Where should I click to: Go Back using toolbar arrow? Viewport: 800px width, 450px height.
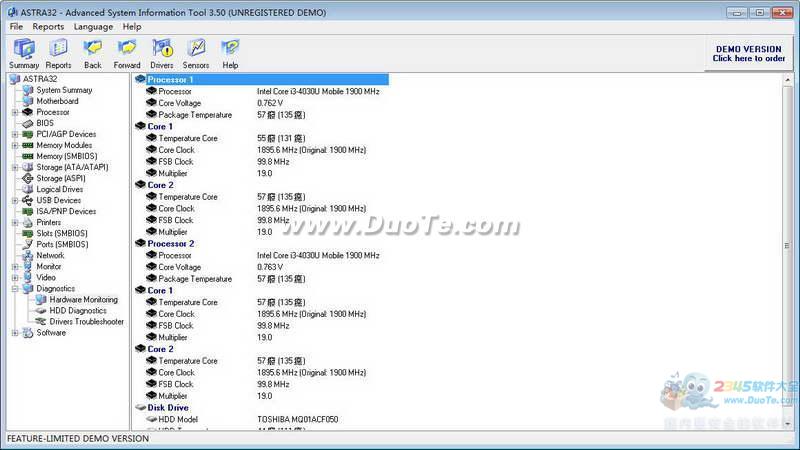tap(92, 53)
